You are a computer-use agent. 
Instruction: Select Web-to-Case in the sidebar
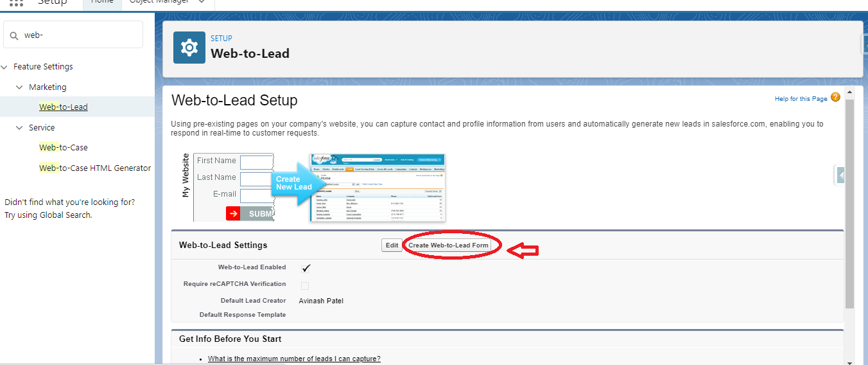click(x=64, y=148)
